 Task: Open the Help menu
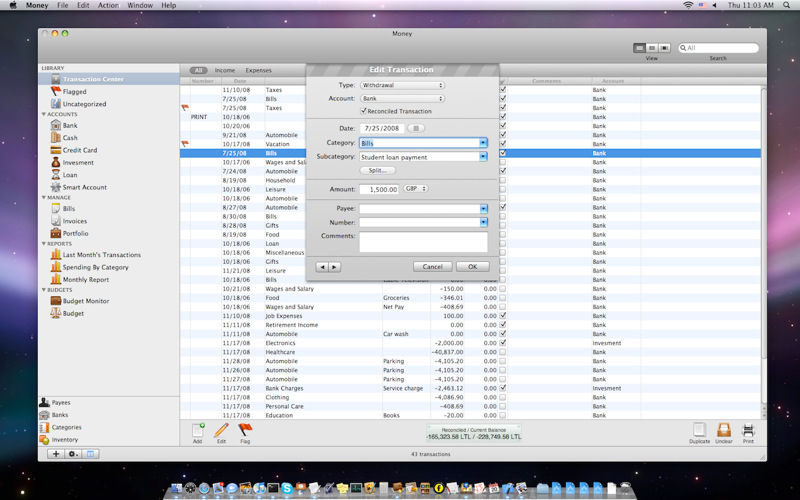coord(168,5)
